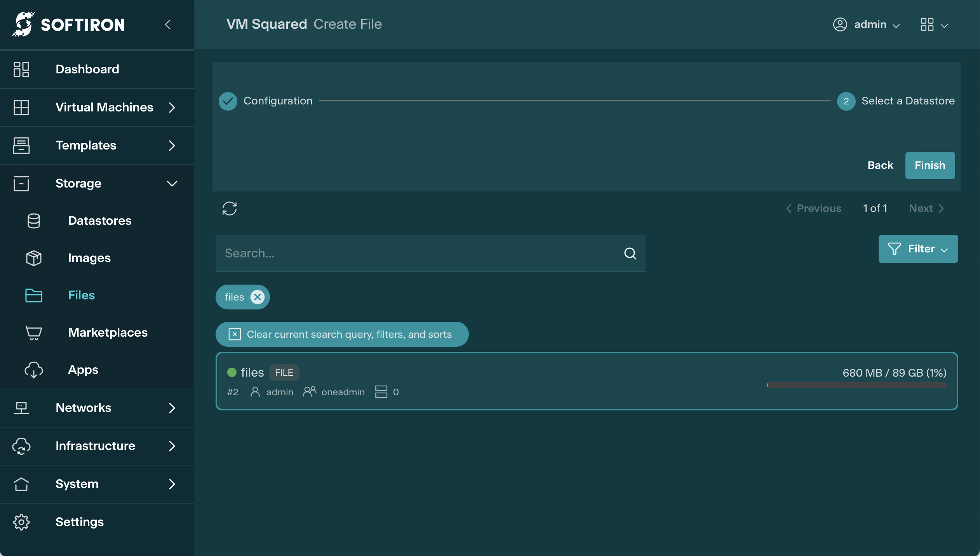
Task: Open Marketplaces cart icon
Action: (x=34, y=332)
